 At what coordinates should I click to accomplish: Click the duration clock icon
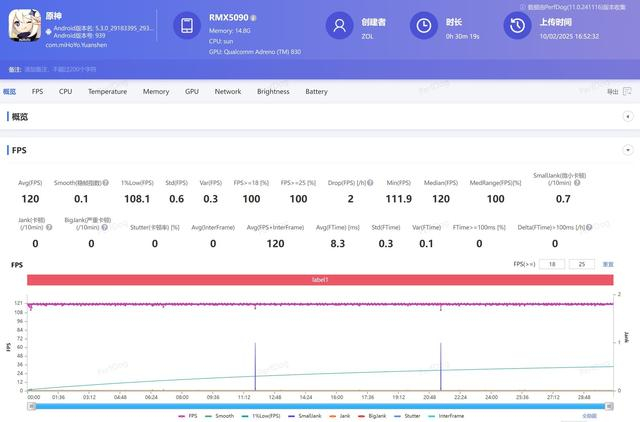[x=425, y=28]
